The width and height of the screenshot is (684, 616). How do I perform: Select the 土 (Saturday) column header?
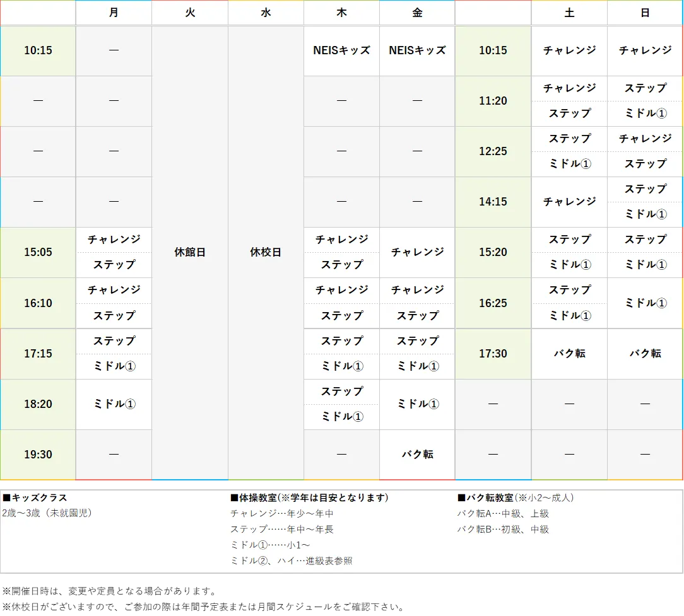(569, 13)
